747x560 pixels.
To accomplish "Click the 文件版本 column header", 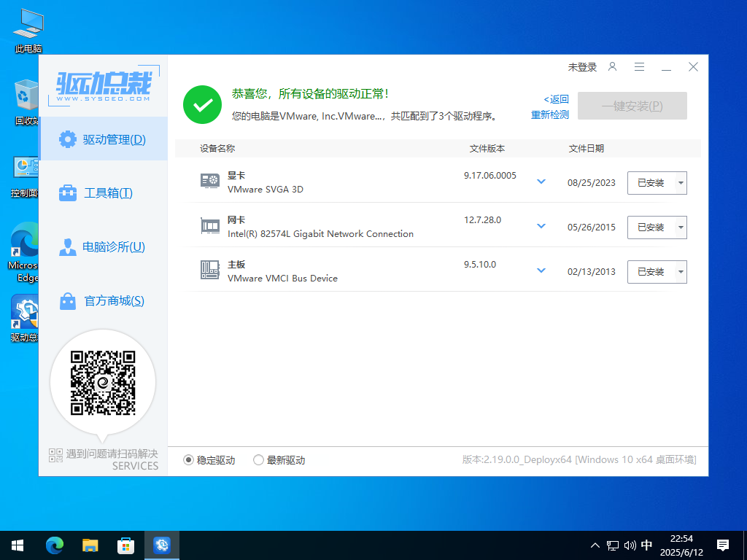I will coord(487,149).
